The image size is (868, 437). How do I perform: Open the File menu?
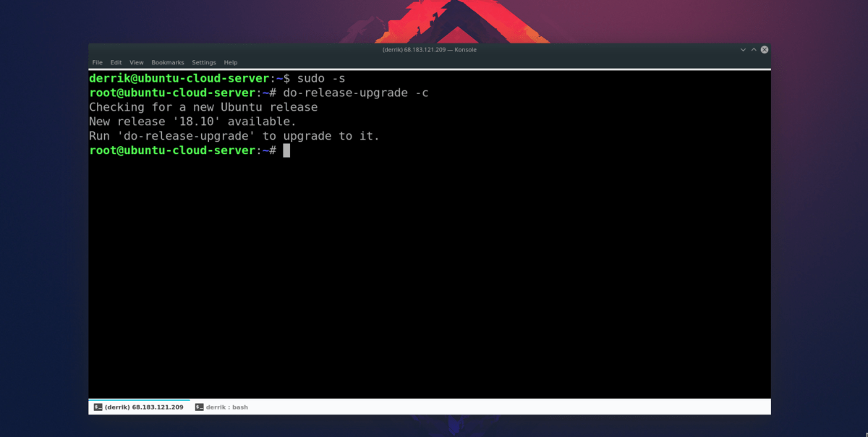point(98,62)
